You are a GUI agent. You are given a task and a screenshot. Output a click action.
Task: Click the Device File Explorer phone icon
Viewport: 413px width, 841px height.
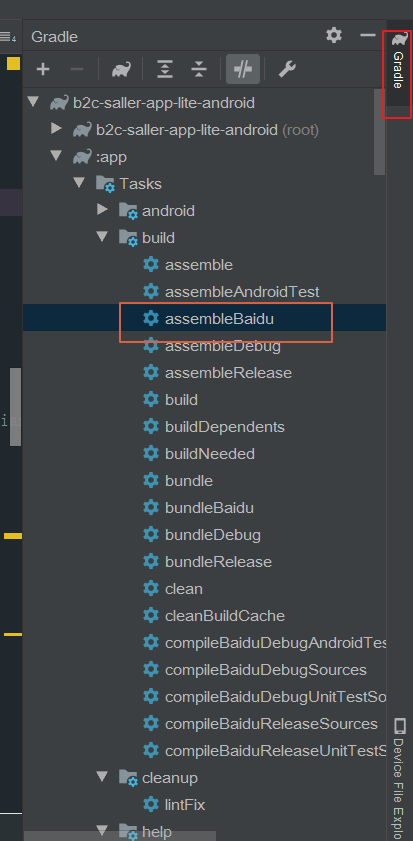click(400, 727)
